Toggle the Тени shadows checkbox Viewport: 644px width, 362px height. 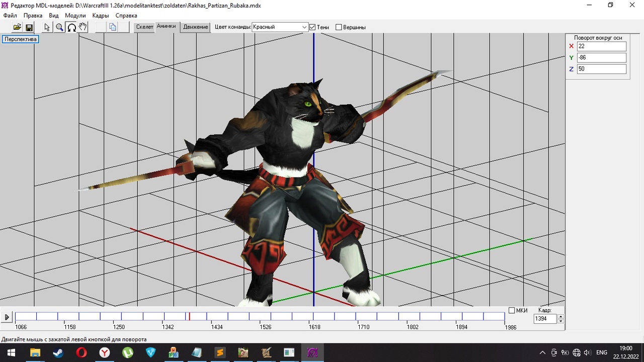pos(312,27)
